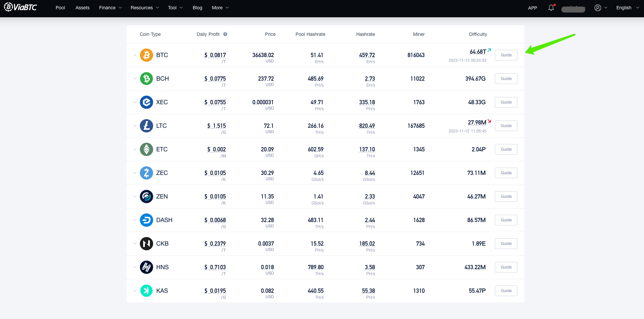Open the Resources dropdown menu
The image size is (644, 319).
click(145, 8)
